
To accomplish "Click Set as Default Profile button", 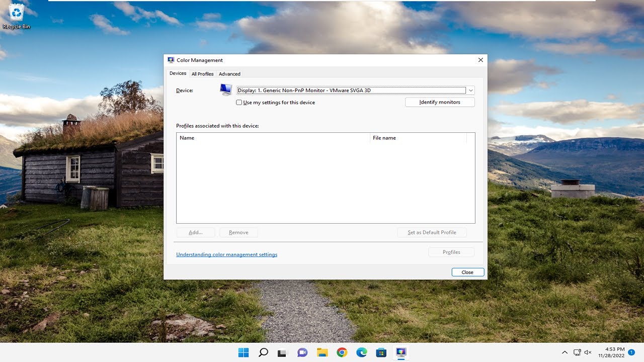I will pyautogui.click(x=432, y=232).
